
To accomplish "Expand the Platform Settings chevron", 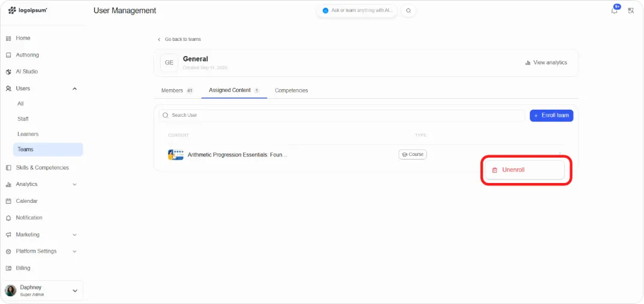I will [x=75, y=252].
